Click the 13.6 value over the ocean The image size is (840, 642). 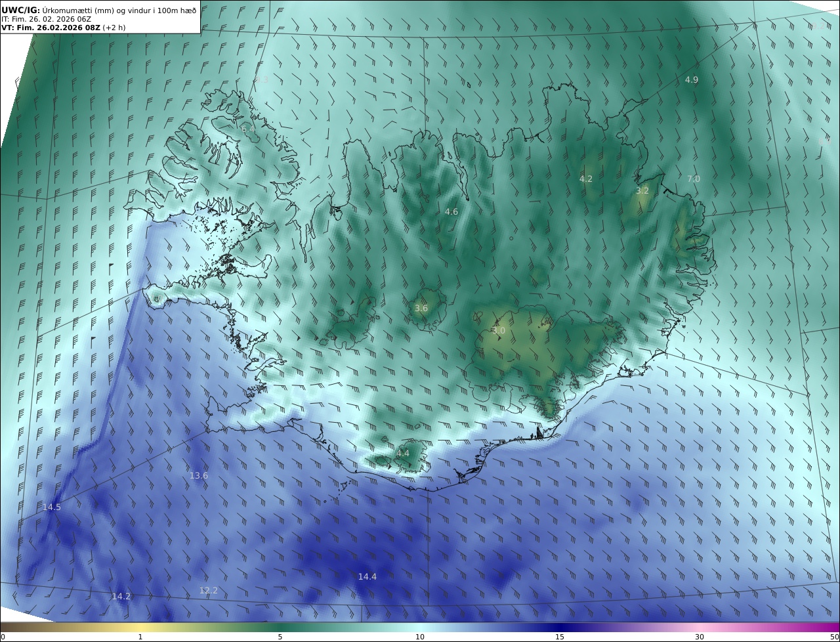coord(199,475)
